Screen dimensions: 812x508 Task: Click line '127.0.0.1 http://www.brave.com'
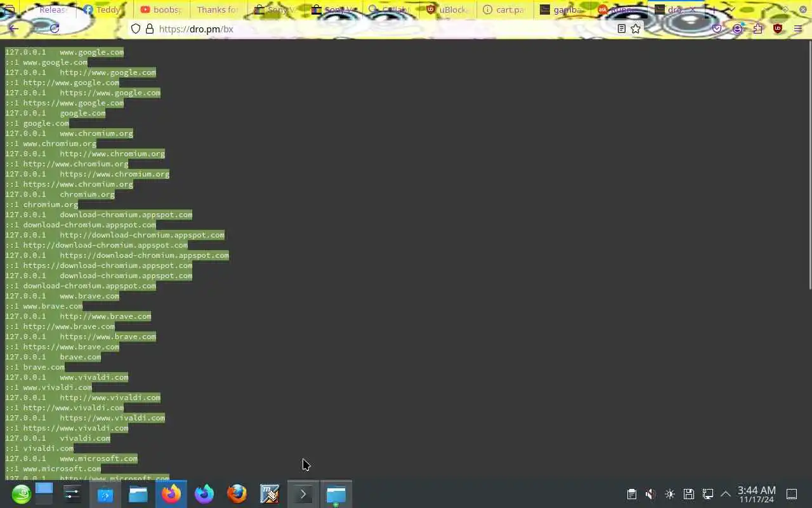[78, 316]
